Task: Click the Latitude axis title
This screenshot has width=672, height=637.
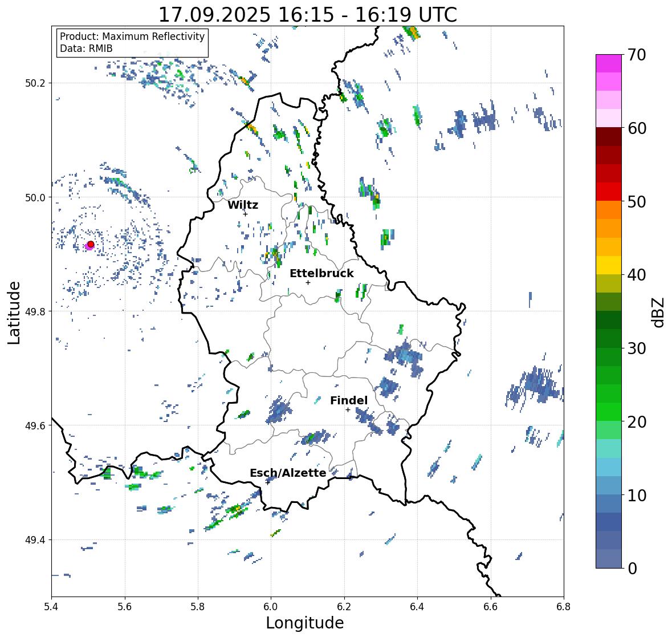Action: pyautogui.click(x=14, y=312)
